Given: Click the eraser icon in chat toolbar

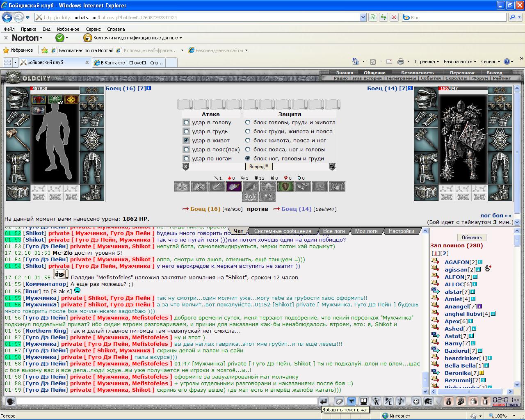Looking at the screenshot, I should pyautogui.click(x=339, y=401).
